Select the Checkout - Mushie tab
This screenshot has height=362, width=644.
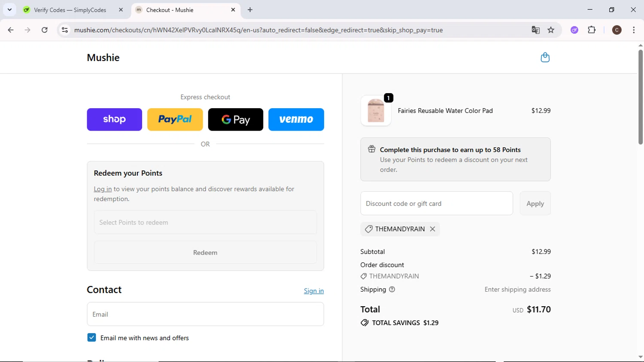[185, 9]
